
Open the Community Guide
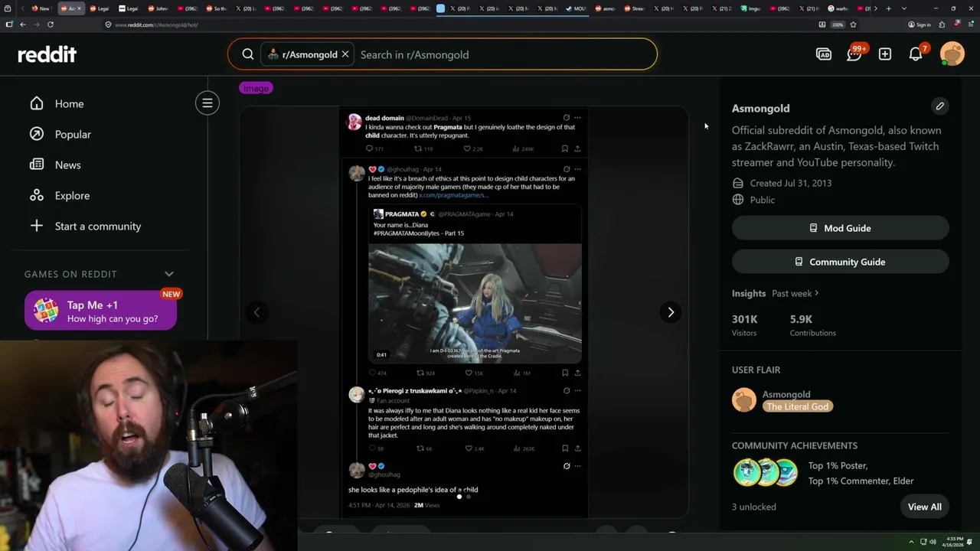point(840,262)
